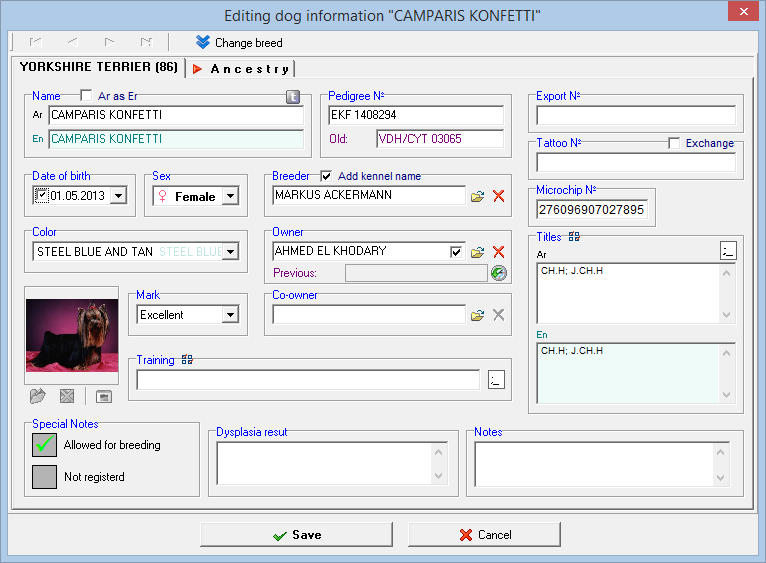
Task: Click the Training text field
Action: coord(308,380)
